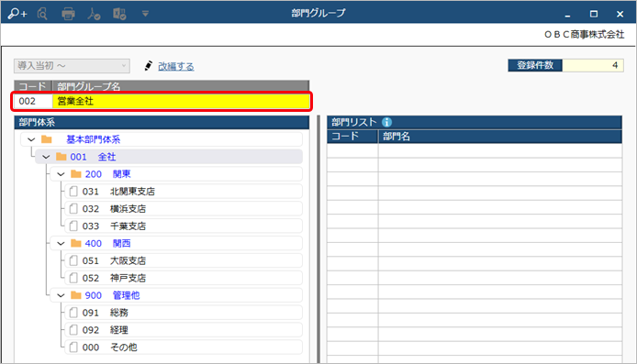Image resolution: width=637 pixels, height=364 pixels.
Task: Click the 部門体系 panel header
Action: (x=162, y=122)
